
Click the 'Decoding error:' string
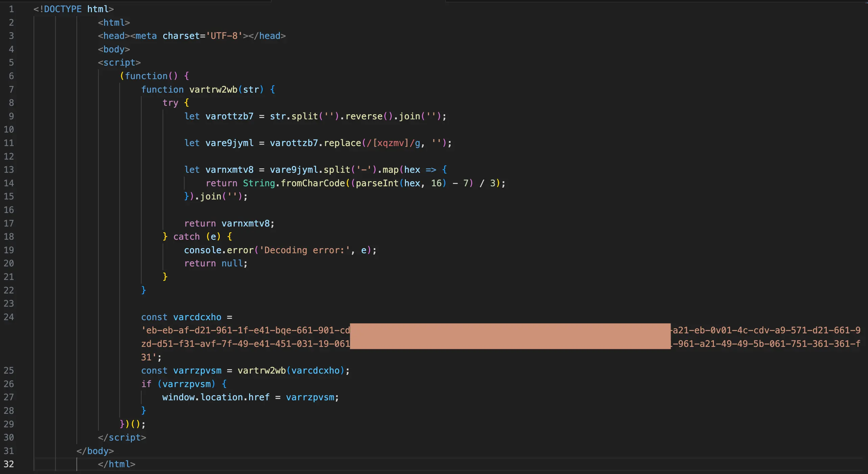[x=305, y=250]
